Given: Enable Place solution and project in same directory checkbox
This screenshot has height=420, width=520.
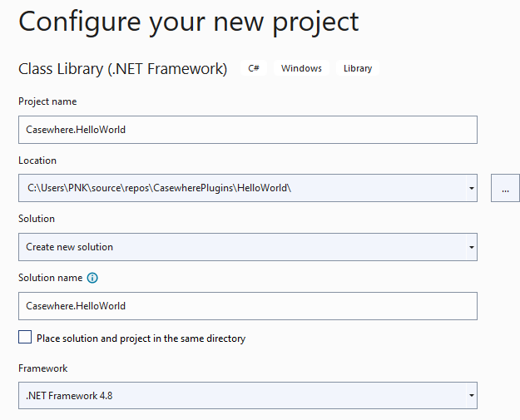Looking at the screenshot, I should 25,337.
